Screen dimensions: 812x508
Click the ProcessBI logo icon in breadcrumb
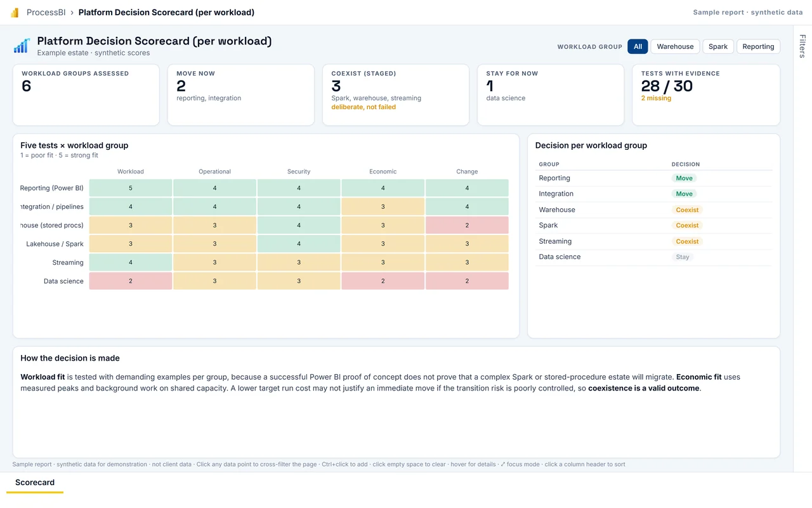pos(15,13)
